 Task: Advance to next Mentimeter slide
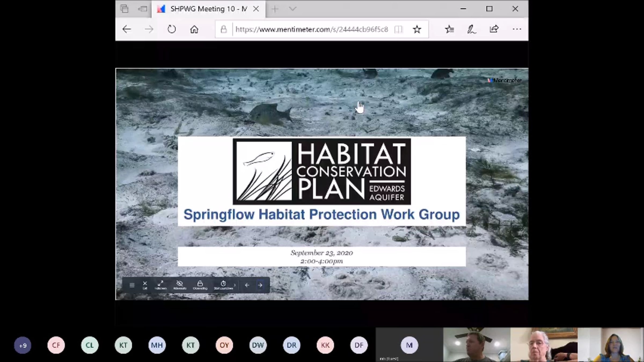pos(260,285)
